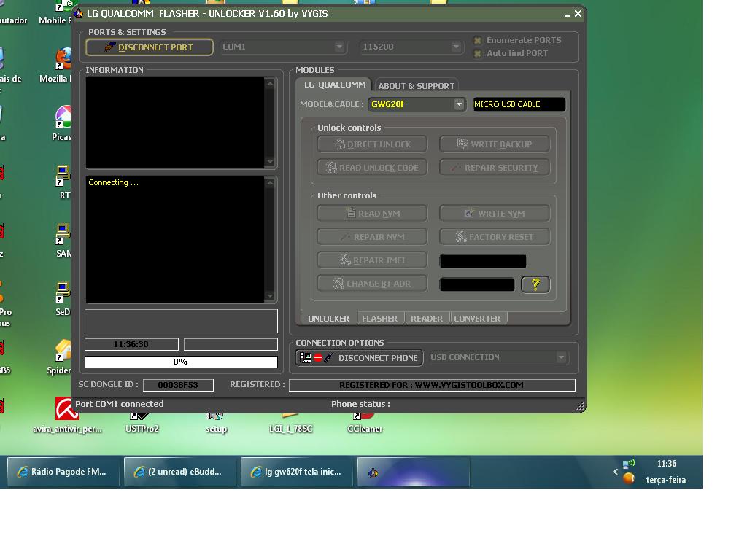
Task: Open Picasa desktop shortcut
Action: 62,123
